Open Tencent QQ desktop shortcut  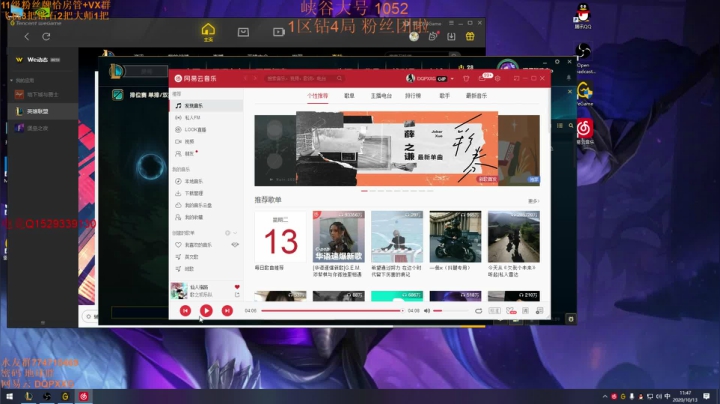(583, 16)
